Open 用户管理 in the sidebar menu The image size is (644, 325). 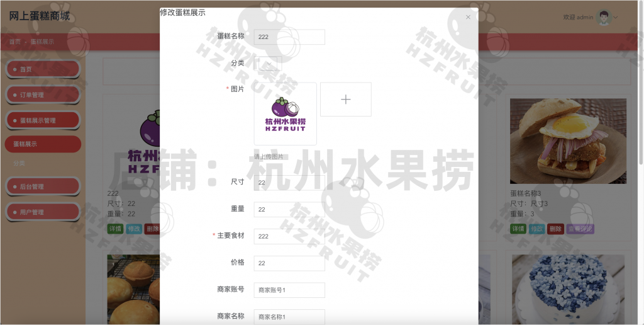pos(43,212)
